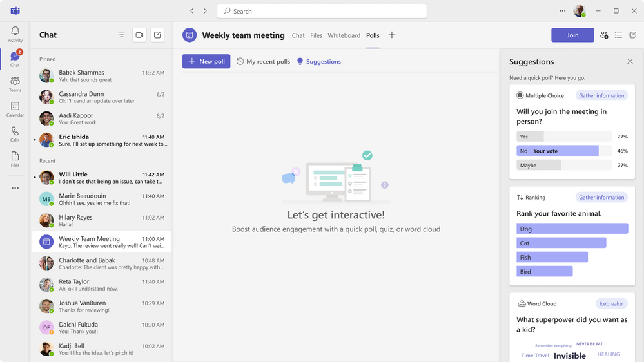Viewport: 644px width, 362px height.
Task: Click the Word Cloud icon
Action: (522, 304)
